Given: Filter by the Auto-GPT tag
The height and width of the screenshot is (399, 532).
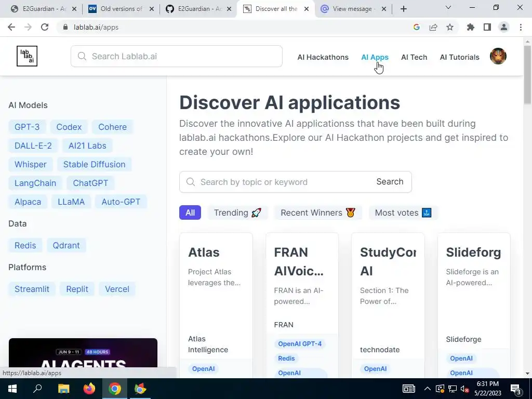Looking at the screenshot, I should 121,202.
